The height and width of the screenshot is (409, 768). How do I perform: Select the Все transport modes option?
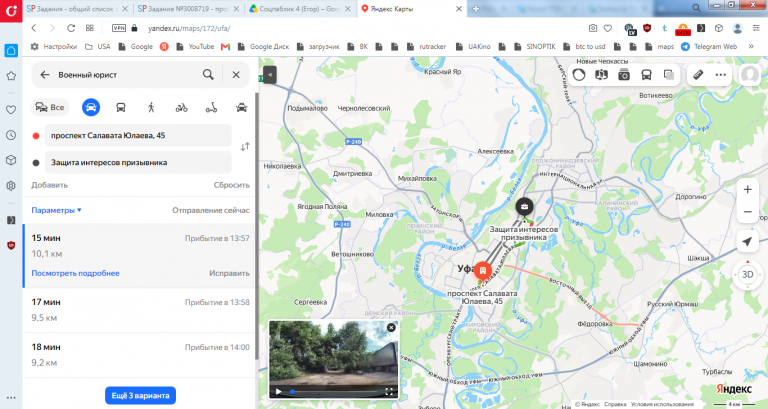(x=50, y=107)
